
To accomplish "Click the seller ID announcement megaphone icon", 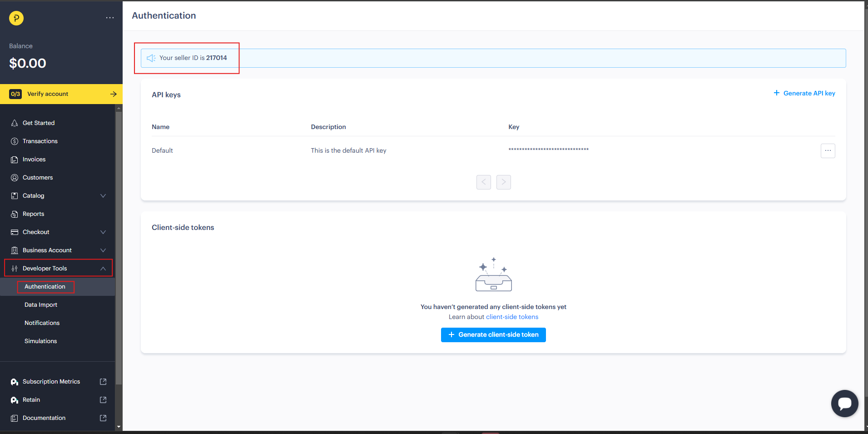I will coord(151,58).
